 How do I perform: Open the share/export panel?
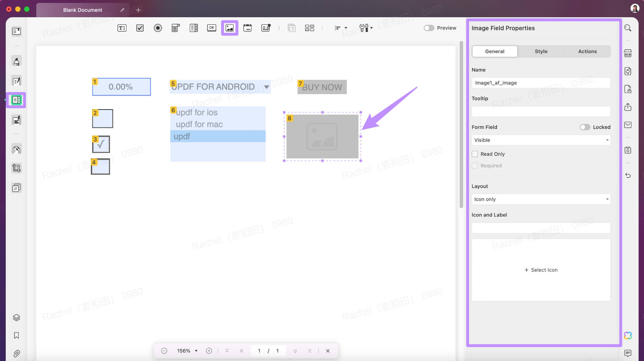tap(628, 107)
